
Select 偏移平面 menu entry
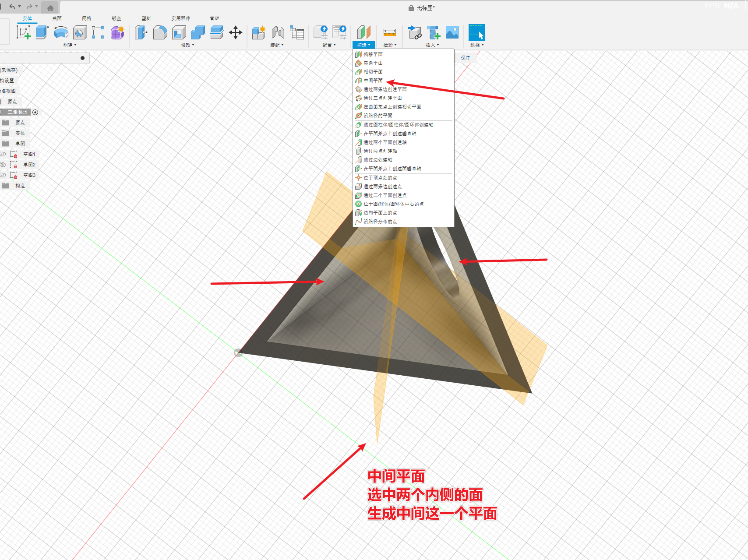(373, 54)
